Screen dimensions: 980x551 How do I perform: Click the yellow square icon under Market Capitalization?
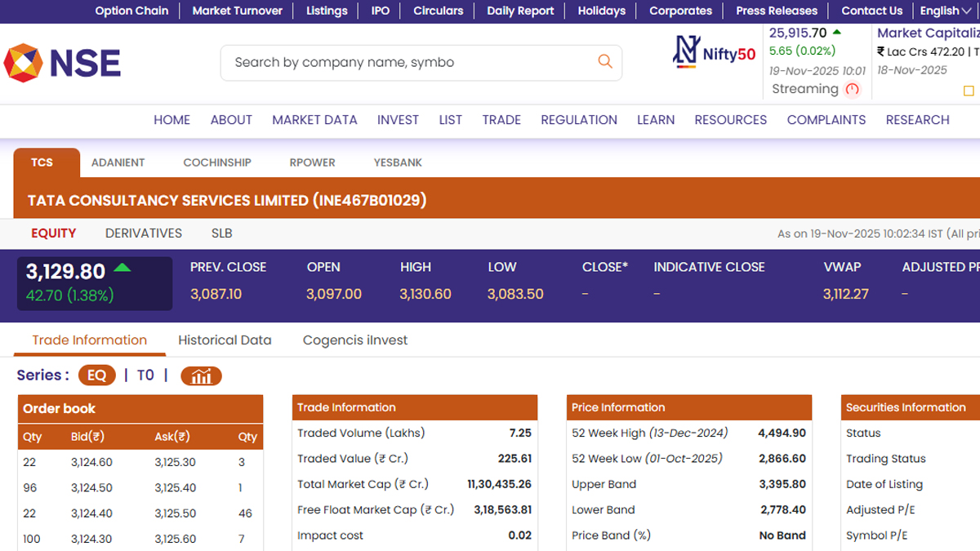click(969, 91)
